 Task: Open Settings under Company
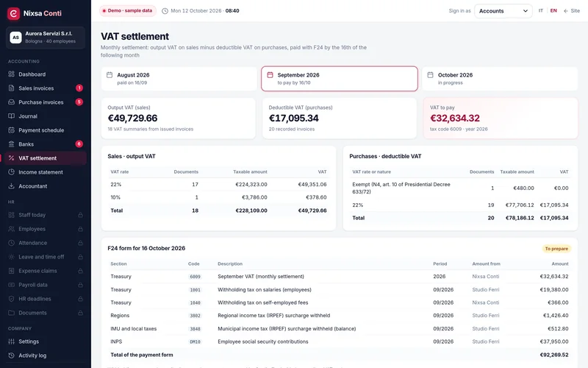(45, 342)
